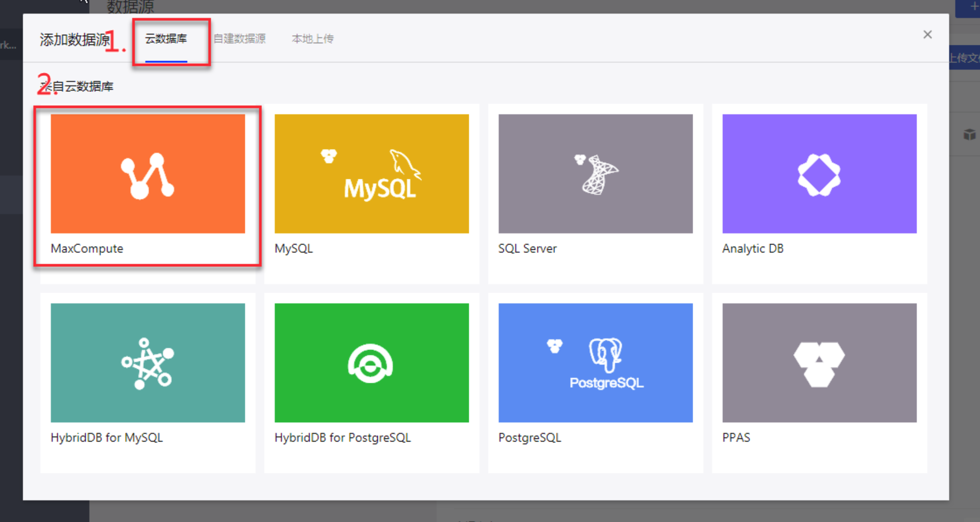Open the 本地上传 tab

[x=313, y=39]
